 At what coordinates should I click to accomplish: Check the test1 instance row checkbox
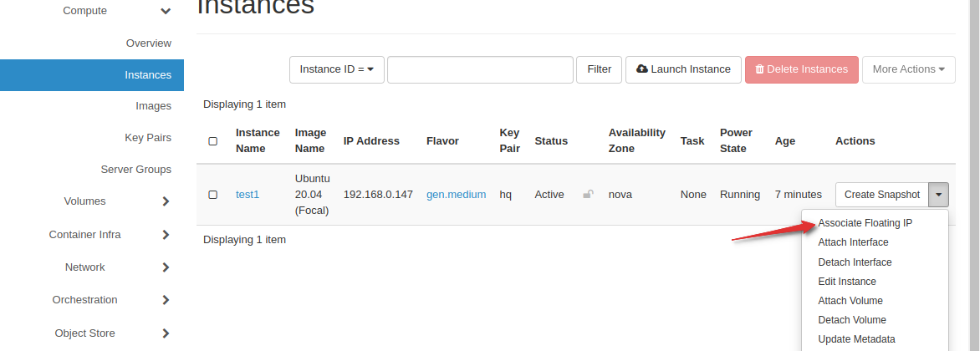pyautogui.click(x=213, y=195)
